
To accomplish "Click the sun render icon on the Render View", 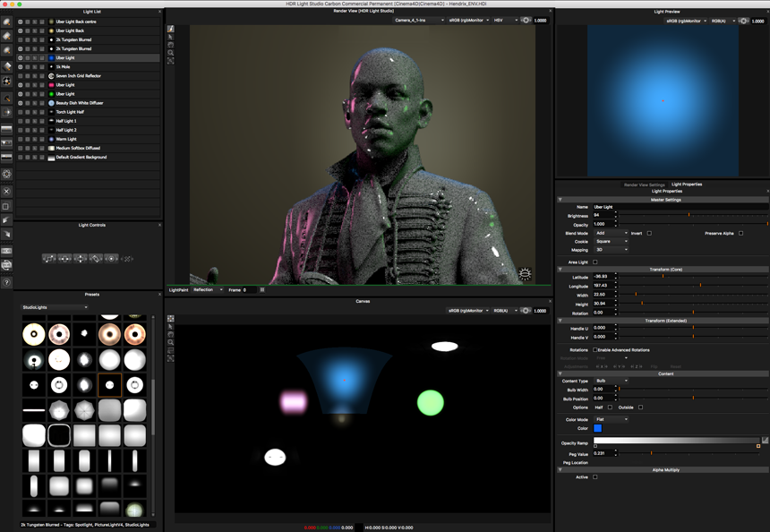I will (525, 273).
